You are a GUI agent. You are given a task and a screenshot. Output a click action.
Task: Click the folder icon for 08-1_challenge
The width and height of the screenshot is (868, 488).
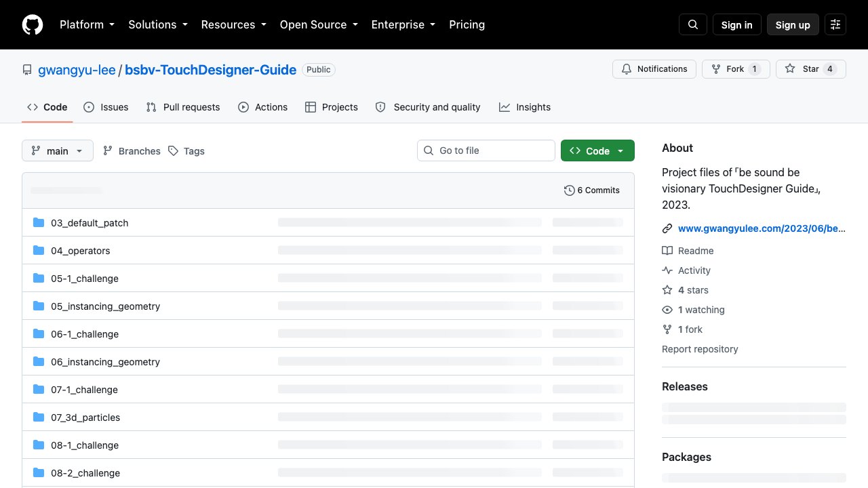click(39, 445)
